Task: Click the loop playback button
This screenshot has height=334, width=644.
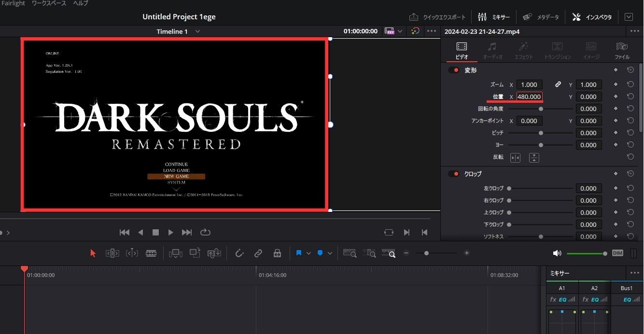Action: click(205, 232)
